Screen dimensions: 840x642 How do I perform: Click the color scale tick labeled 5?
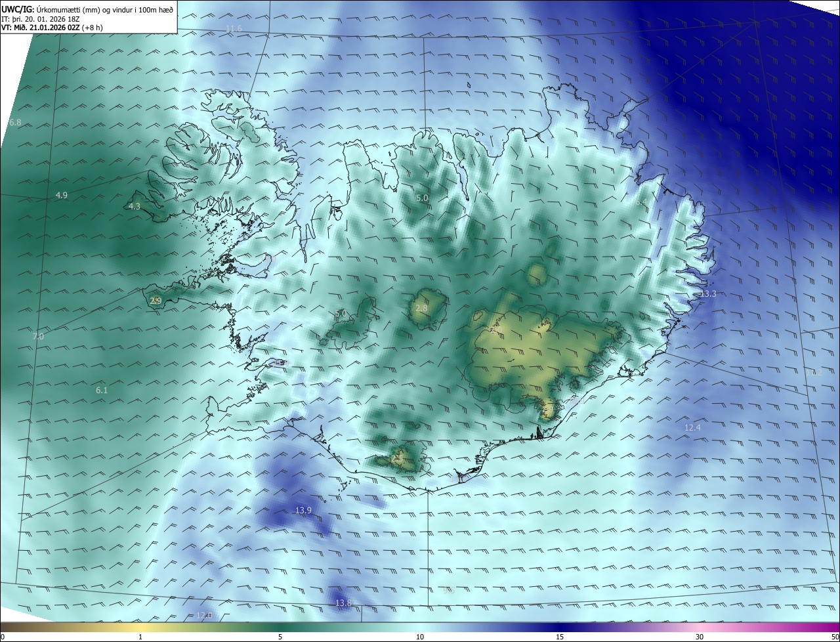click(x=280, y=637)
